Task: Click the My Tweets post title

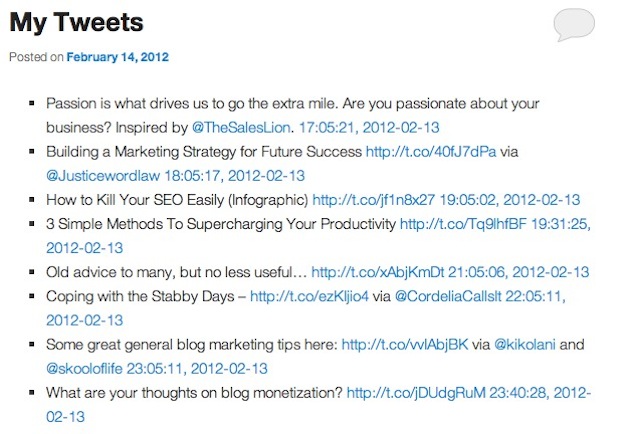Action: 76,21
